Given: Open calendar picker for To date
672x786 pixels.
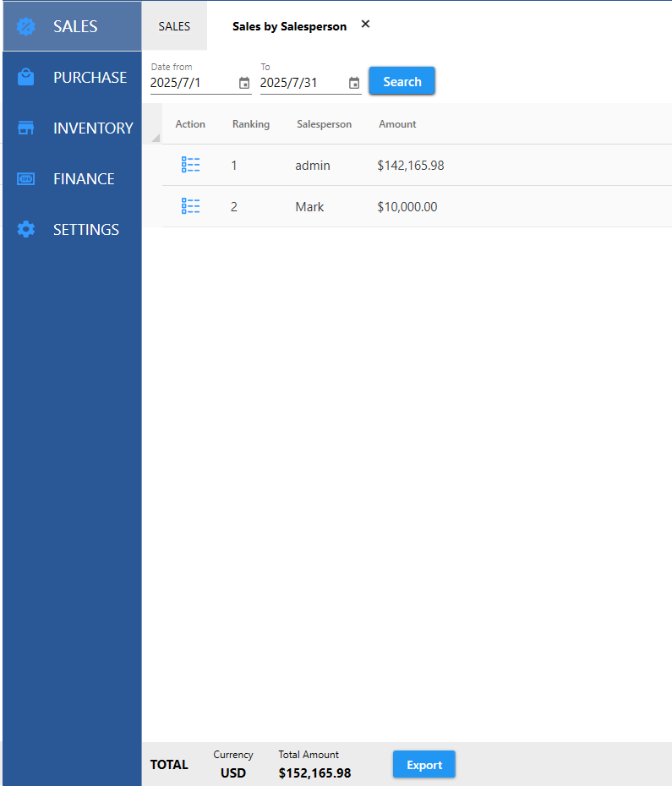Looking at the screenshot, I should [354, 83].
